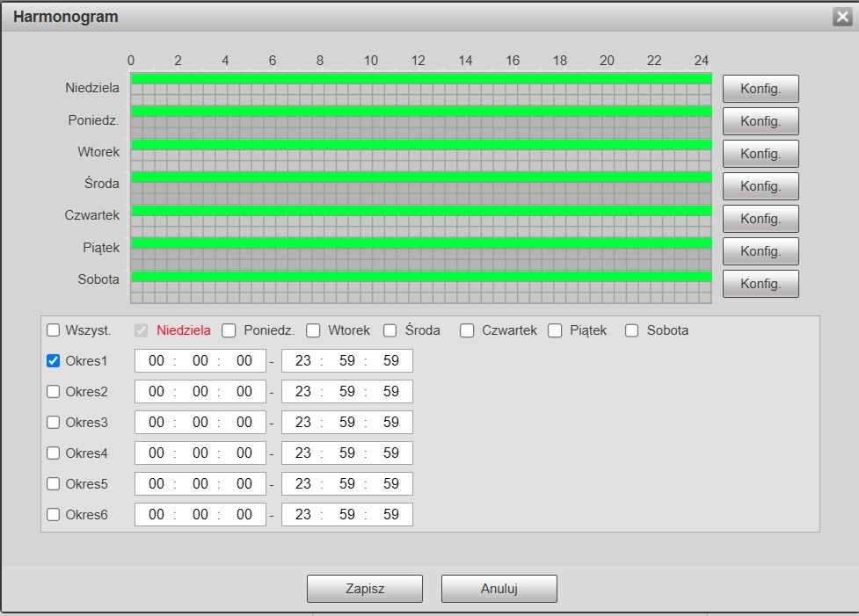This screenshot has width=859, height=616.
Task: Click hour 12 on the timeline scale
Action: point(418,61)
